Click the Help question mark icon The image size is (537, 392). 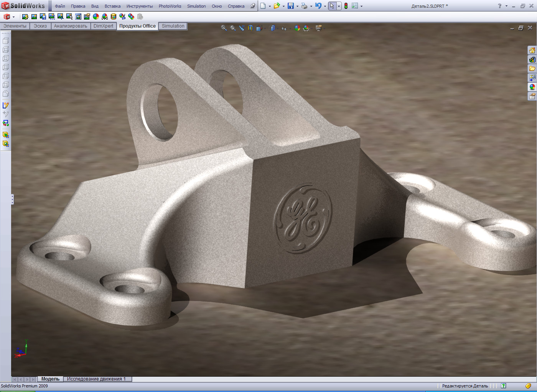tap(499, 6)
